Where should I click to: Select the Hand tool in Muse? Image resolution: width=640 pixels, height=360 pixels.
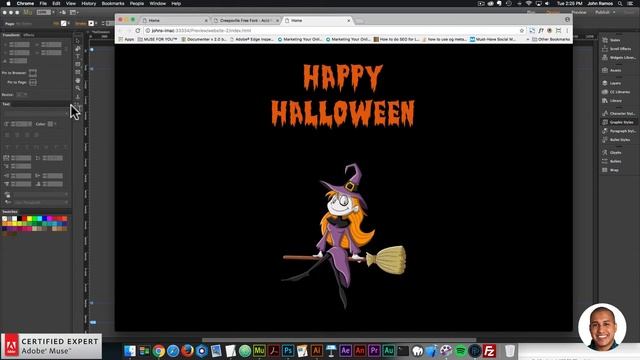coord(78,80)
